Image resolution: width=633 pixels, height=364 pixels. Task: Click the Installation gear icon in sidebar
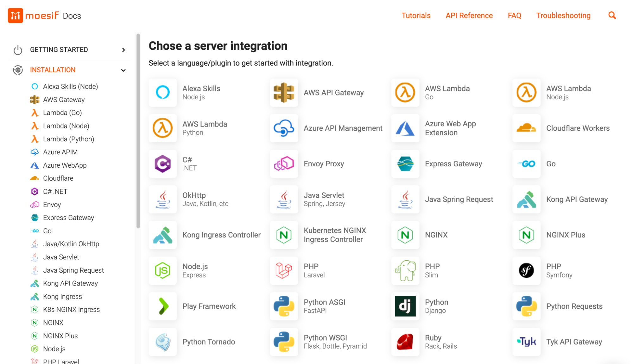pos(18,70)
